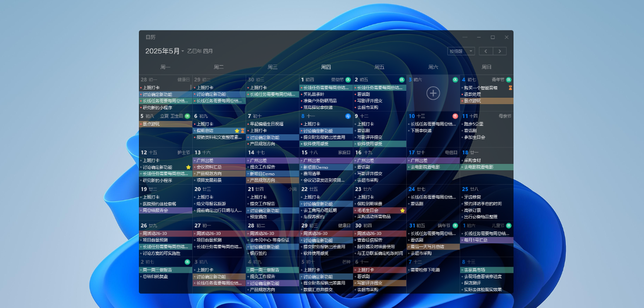The width and height of the screenshot is (644, 308).
Task: Click the blue 今 today badge on May 8
Action: click(348, 116)
